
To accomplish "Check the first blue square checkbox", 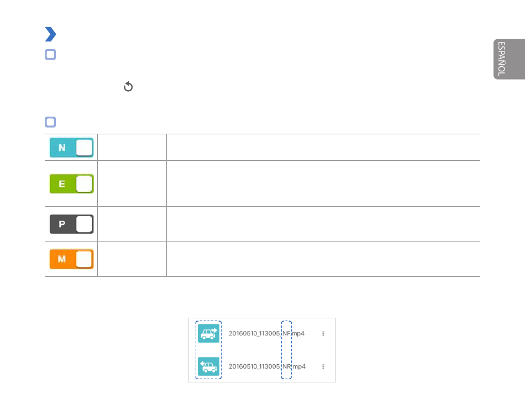I will click(x=50, y=55).
